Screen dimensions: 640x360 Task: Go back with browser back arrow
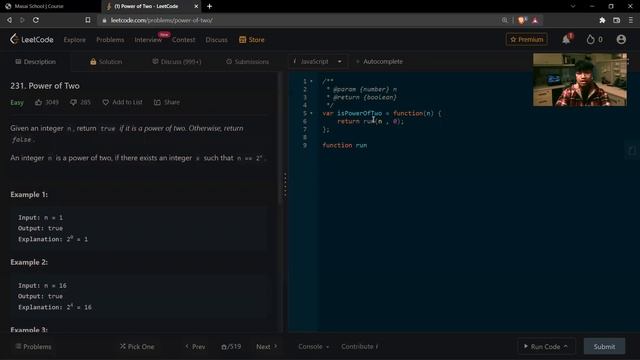tap(9, 20)
